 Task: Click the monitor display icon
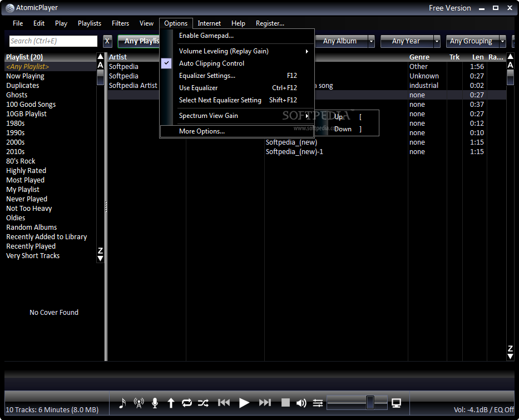[x=396, y=403]
